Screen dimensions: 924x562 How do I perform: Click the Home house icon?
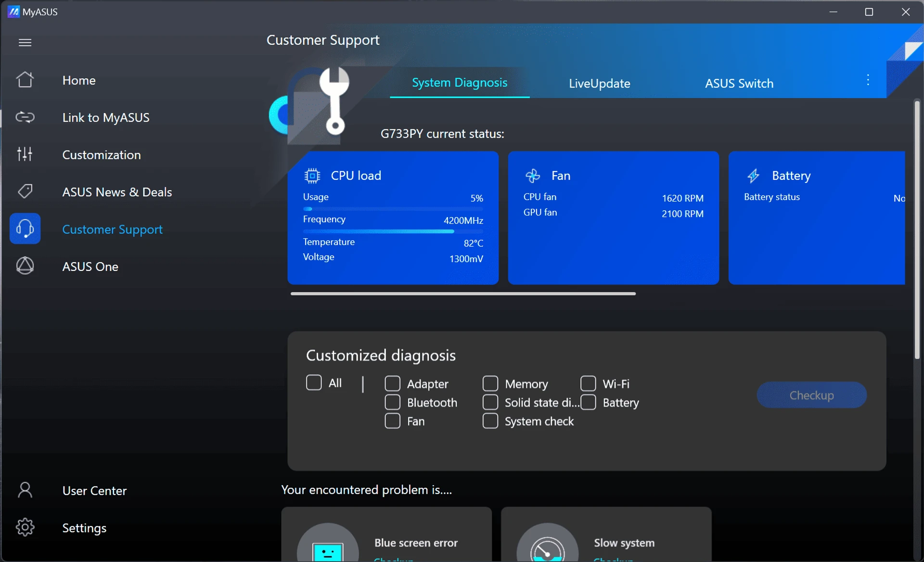pyautogui.click(x=25, y=80)
